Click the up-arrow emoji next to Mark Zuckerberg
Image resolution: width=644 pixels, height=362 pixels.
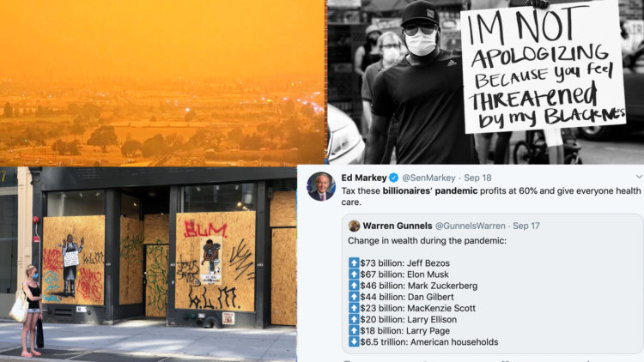coord(354,286)
